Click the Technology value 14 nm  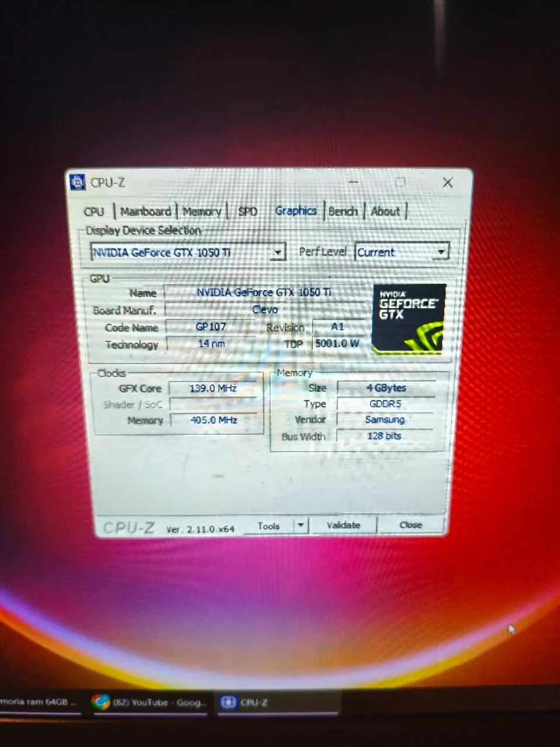click(211, 344)
